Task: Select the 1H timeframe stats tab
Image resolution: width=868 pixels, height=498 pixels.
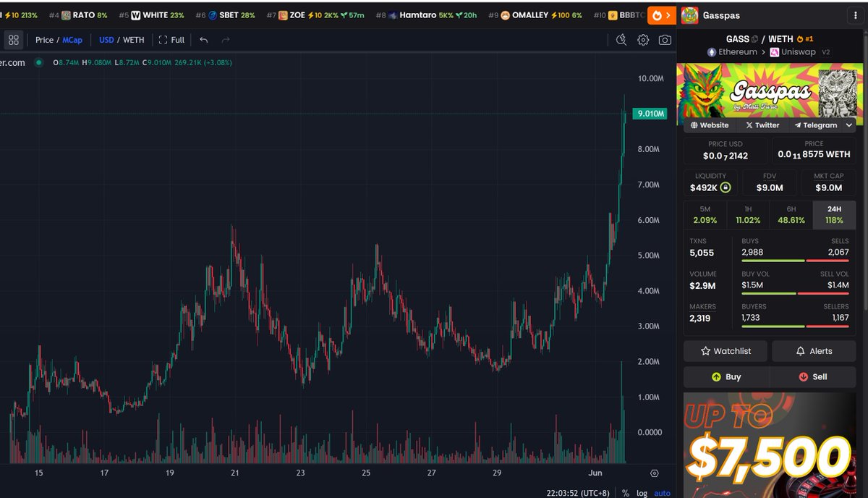Action: pyautogui.click(x=748, y=215)
